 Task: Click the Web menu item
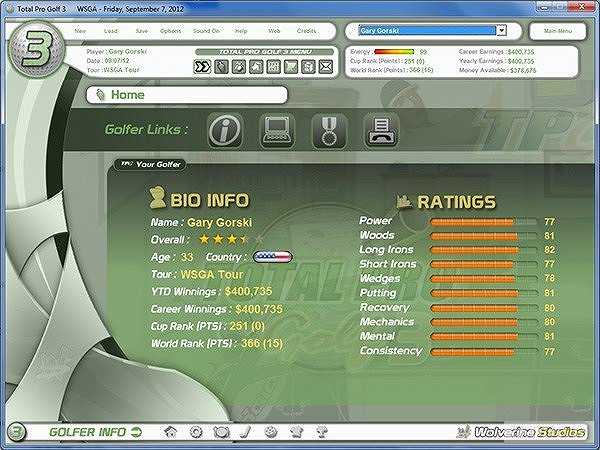click(x=274, y=31)
